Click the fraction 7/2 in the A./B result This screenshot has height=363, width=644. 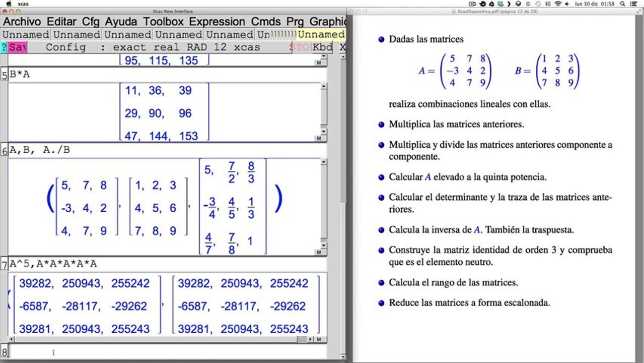click(232, 172)
